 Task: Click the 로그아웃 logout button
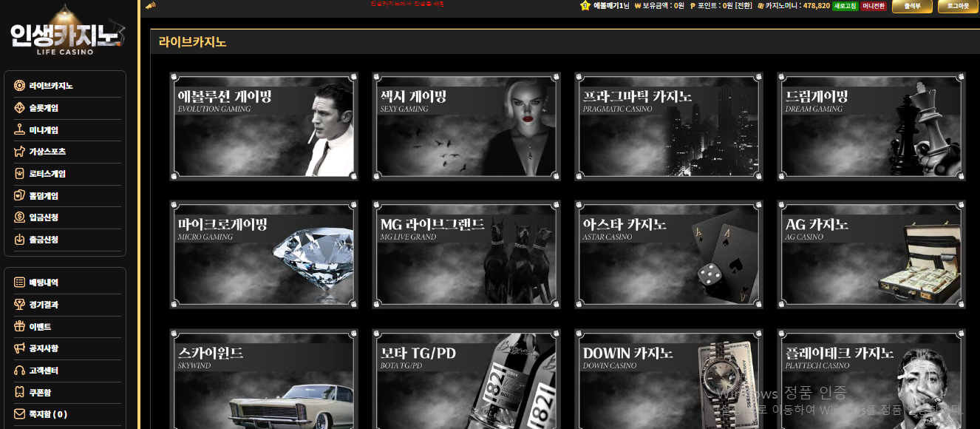pyautogui.click(x=958, y=6)
